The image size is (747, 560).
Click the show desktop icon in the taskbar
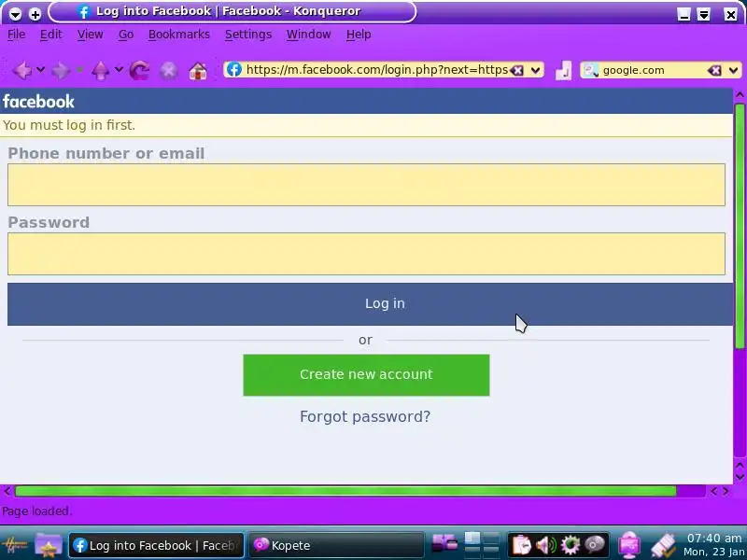click(x=444, y=543)
